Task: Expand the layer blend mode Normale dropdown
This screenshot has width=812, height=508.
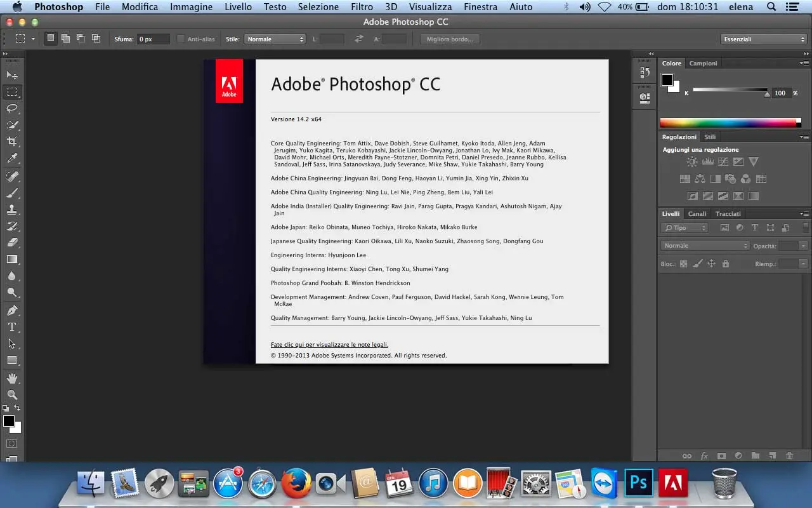Action: tap(705, 246)
